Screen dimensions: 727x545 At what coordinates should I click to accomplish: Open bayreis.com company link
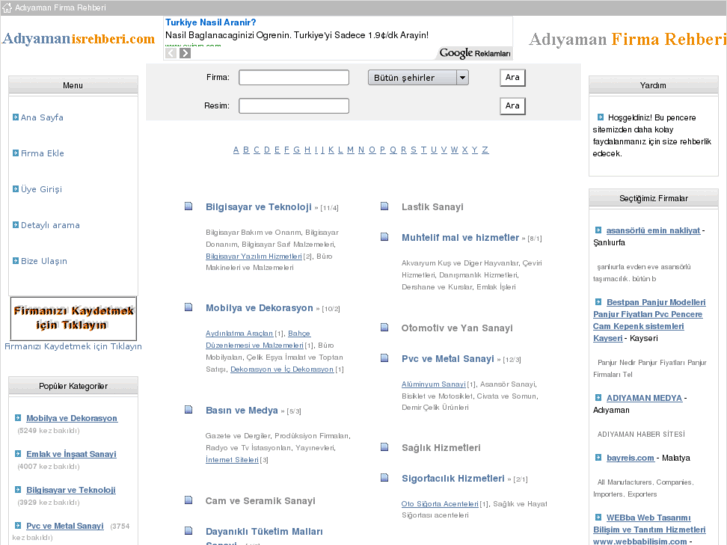pos(630,458)
